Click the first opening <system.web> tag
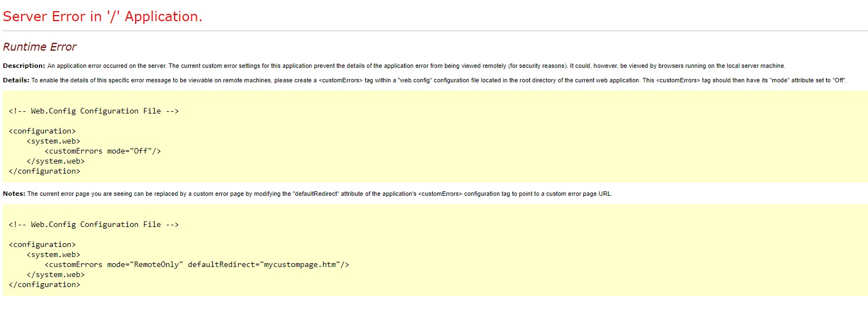Viewport: 868px width, 321px height. [x=53, y=141]
